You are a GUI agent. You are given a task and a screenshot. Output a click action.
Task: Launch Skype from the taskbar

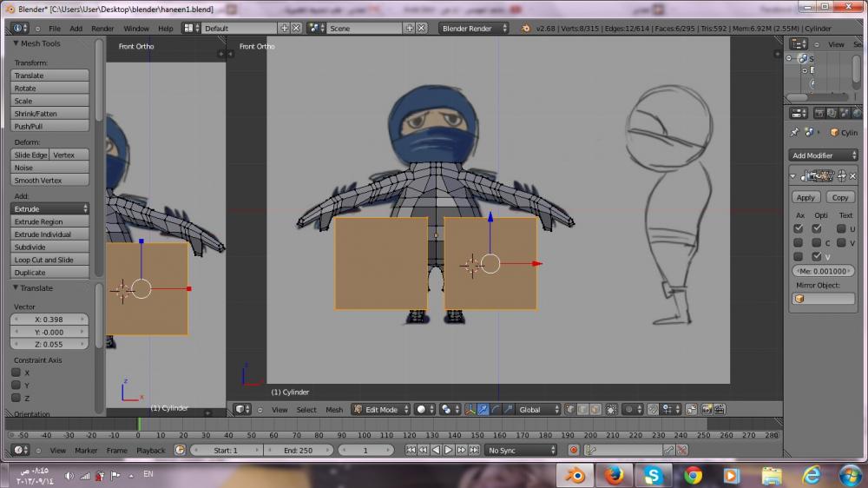(653, 475)
